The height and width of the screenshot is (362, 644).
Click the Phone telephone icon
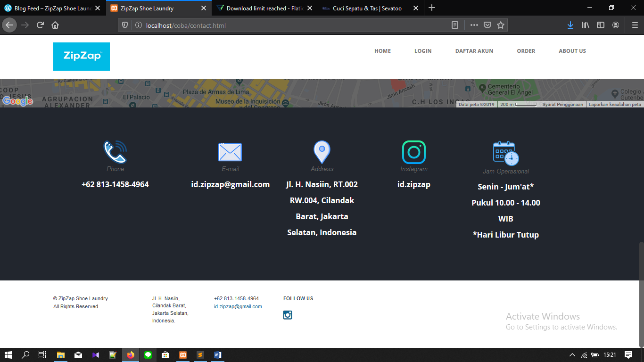tap(115, 151)
